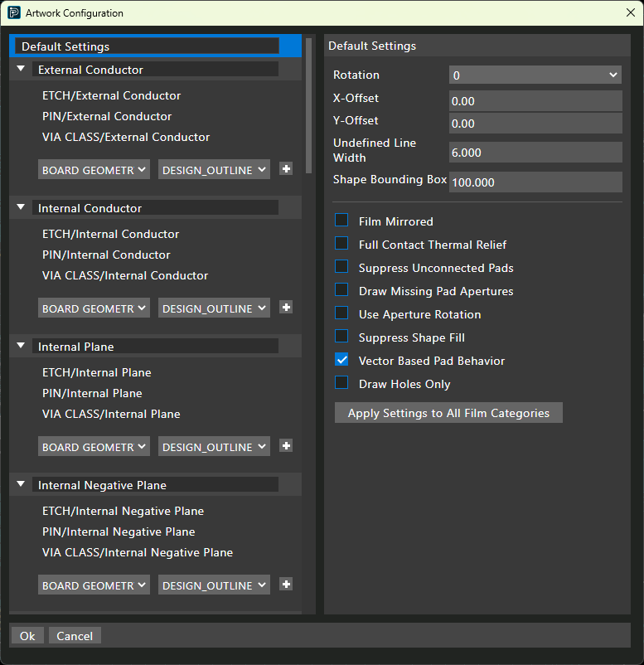Enable Full Contact Thermal Relief
Image resolution: width=644 pixels, height=665 pixels.
tap(341, 245)
